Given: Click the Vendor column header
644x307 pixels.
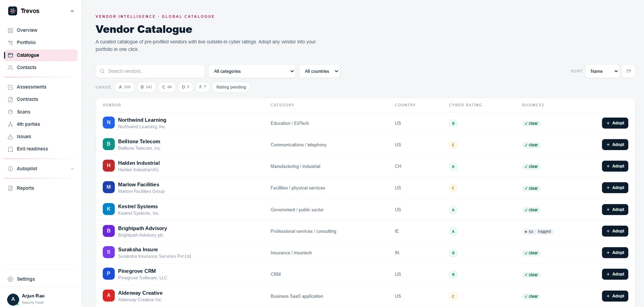Looking at the screenshot, I should (112, 105).
